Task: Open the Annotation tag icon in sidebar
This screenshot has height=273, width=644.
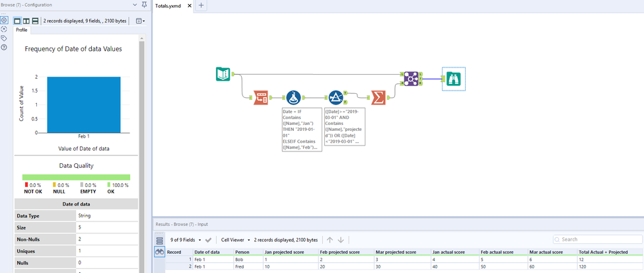Action: 4,38
